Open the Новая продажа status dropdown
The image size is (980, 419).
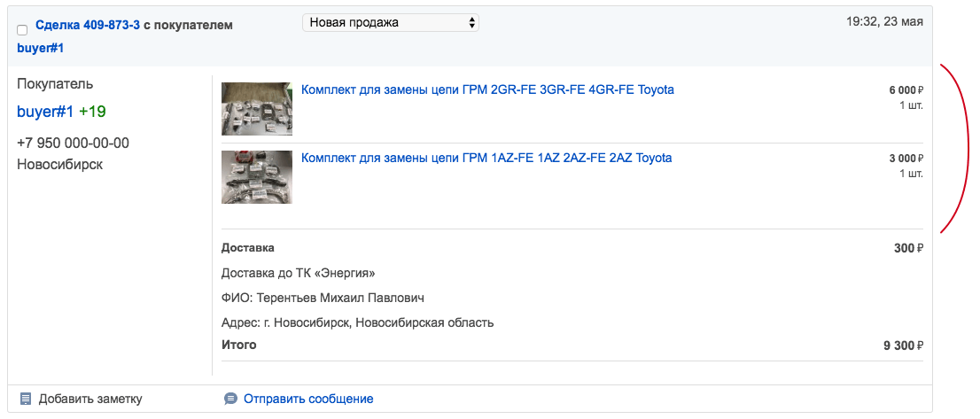click(x=391, y=23)
